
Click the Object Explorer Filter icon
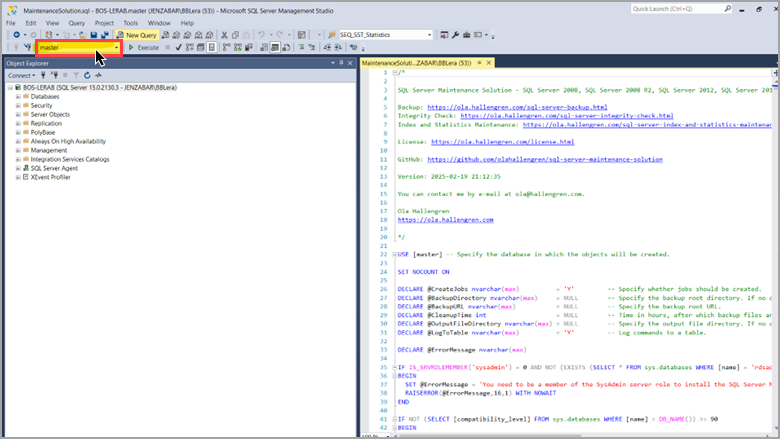76,75
